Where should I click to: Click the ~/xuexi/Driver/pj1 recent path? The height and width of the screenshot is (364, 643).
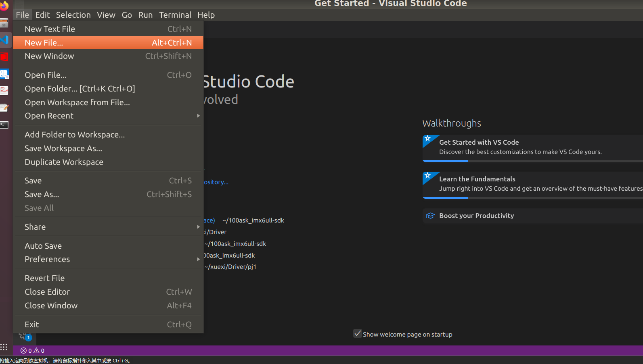point(230,267)
